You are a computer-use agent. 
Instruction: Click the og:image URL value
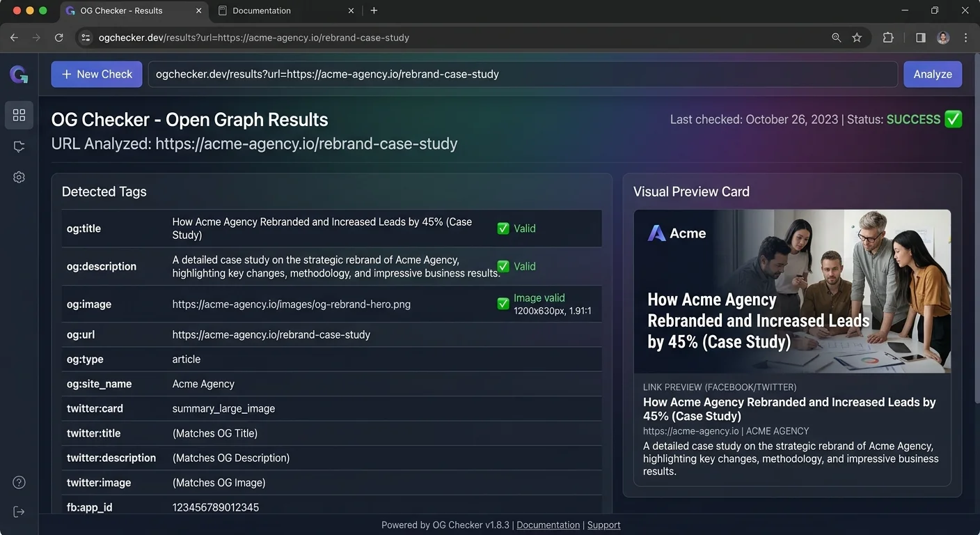(x=292, y=304)
